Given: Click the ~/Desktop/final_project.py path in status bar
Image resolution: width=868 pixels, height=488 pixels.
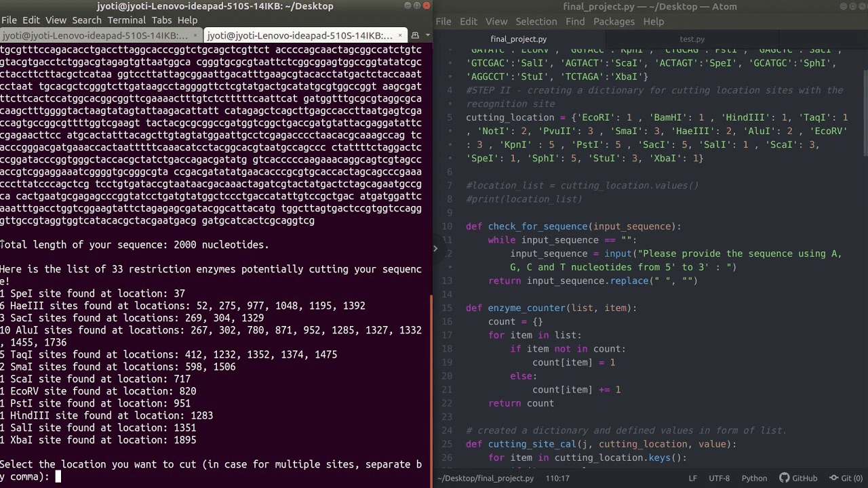Looking at the screenshot, I should pyautogui.click(x=486, y=478).
